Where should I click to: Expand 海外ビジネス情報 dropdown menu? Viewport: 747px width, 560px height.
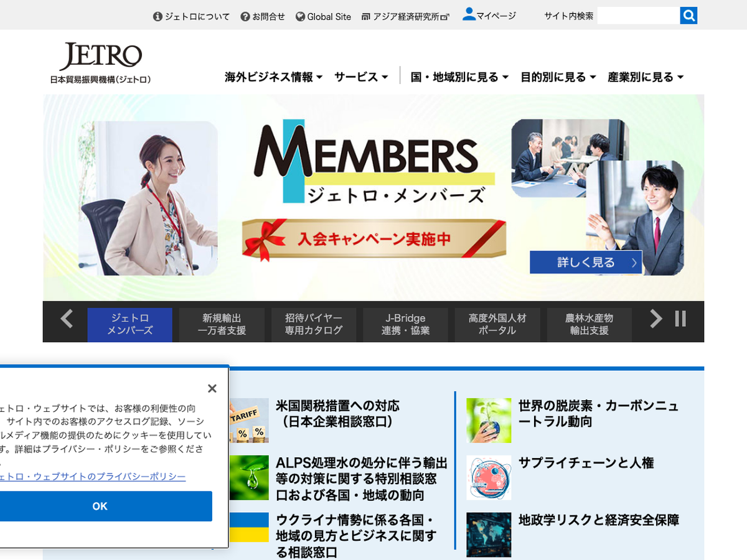(x=273, y=77)
